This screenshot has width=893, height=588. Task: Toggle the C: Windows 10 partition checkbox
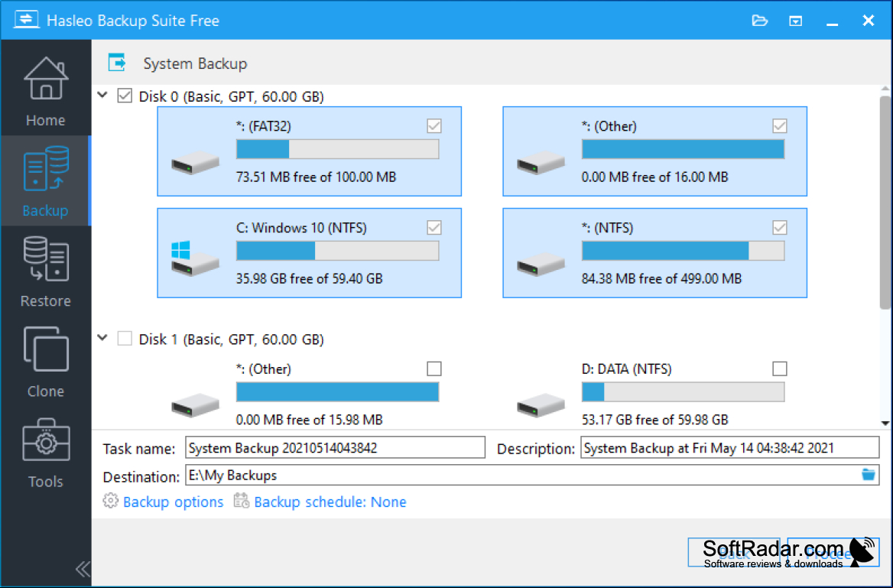pyautogui.click(x=434, y=228)
